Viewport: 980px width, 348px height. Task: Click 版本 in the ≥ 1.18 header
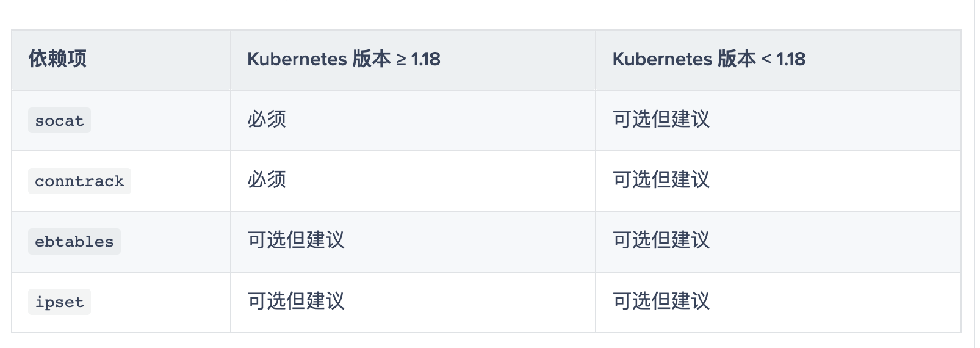click(x=371, y=59)
